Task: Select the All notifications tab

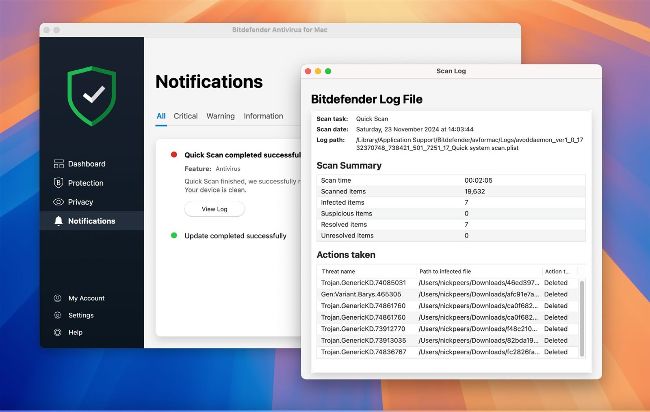Action: [x=161, y=116]
